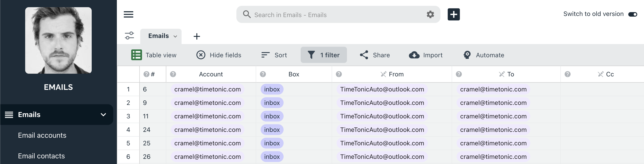Click the search magnifier icon
This screenshot has width=644, height=164.
[x=247, y=14]
